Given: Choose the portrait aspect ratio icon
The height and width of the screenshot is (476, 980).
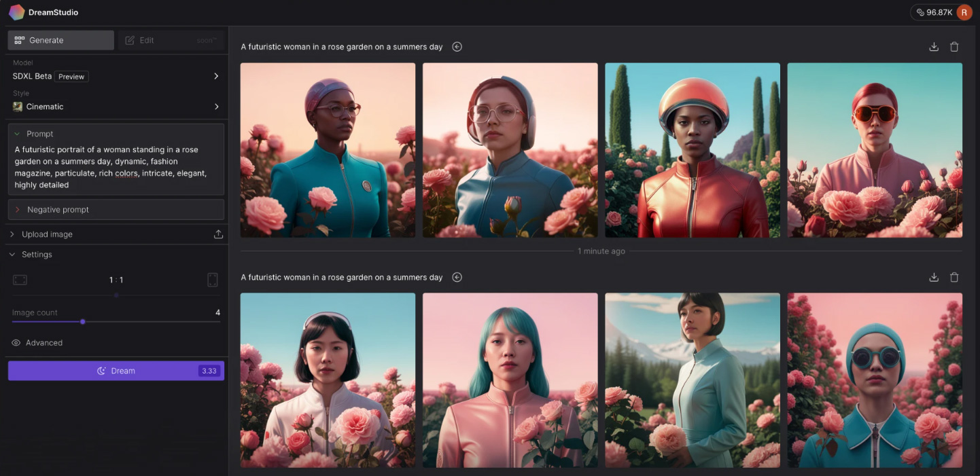Looking at the screenshot, I should click(212, 280).
